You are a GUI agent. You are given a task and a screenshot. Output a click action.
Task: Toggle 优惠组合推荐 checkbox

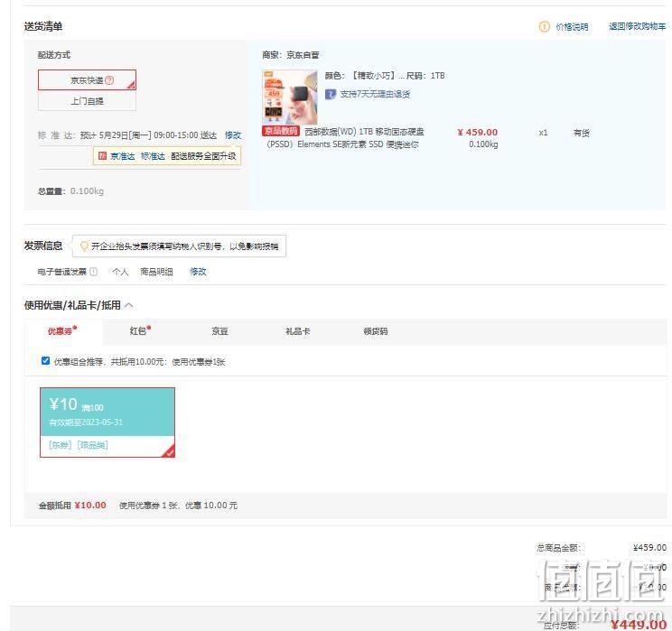point(45,361)
